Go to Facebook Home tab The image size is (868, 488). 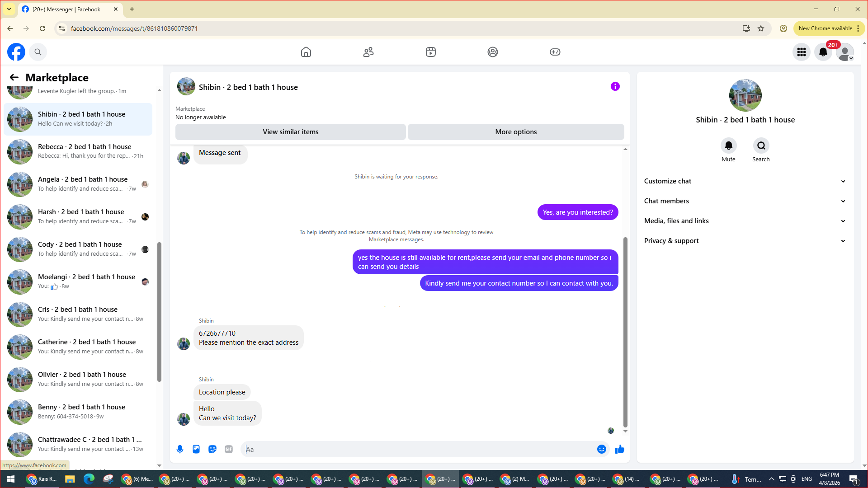tap(306, 52)
